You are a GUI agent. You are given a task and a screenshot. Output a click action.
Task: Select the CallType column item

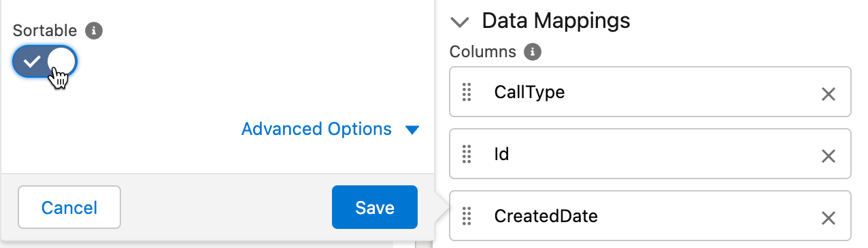650,92
